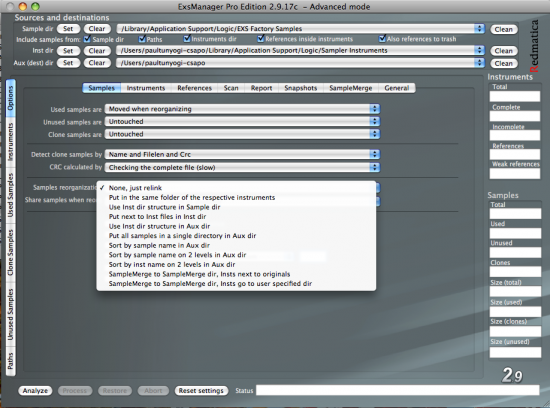This screenshot has height=408, width=550.
Task: Click Clean button for Inst dir
Action: point(504,51)
